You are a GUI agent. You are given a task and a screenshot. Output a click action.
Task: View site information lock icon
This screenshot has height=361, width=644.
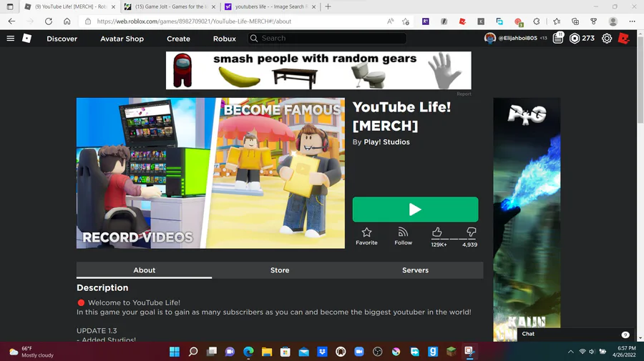[x=88, y=21]
